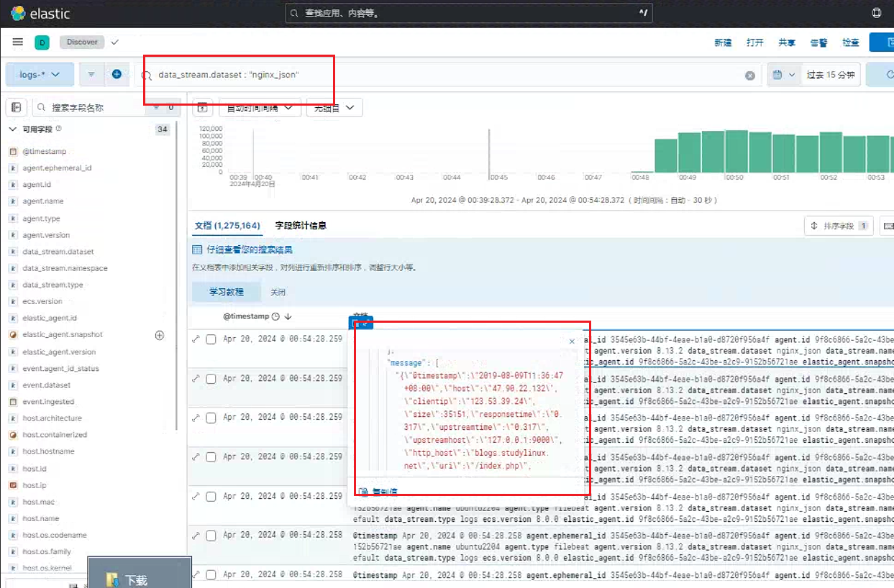Click the Elastic logo in the header
The height and width of the screenshot is (588, 894).
(x=39, y=13)
